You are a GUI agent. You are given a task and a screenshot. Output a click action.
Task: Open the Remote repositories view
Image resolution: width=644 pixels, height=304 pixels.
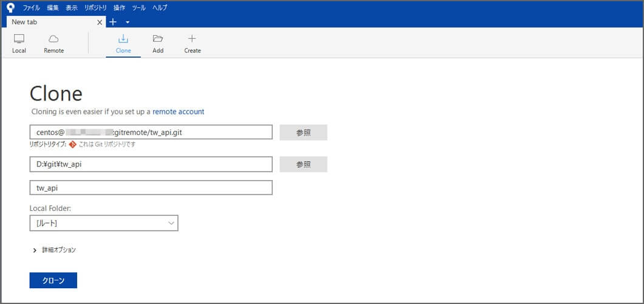(x=53, y=43)
